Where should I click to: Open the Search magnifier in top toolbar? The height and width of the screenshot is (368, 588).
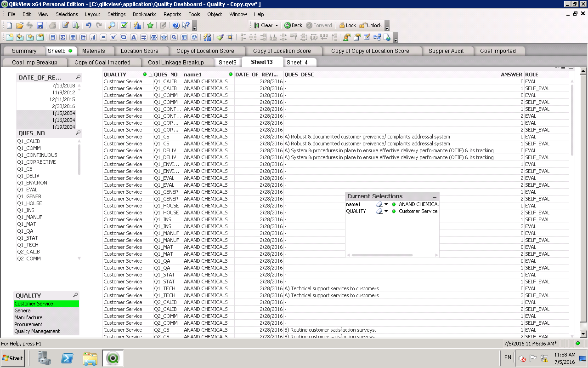[112, 25]
